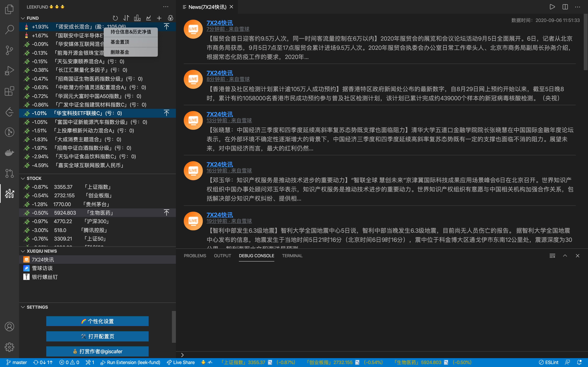Click the plus icon to add a fund

point(159,18)
